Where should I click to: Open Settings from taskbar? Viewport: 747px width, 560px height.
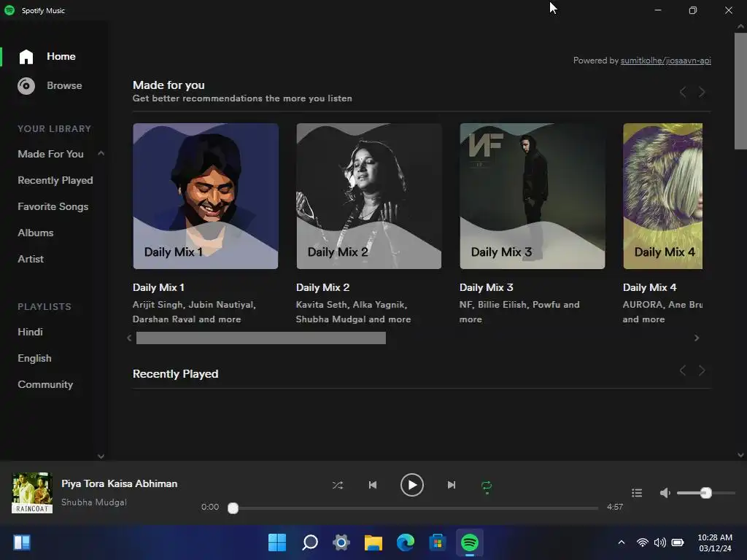click(x=341, y=542)
